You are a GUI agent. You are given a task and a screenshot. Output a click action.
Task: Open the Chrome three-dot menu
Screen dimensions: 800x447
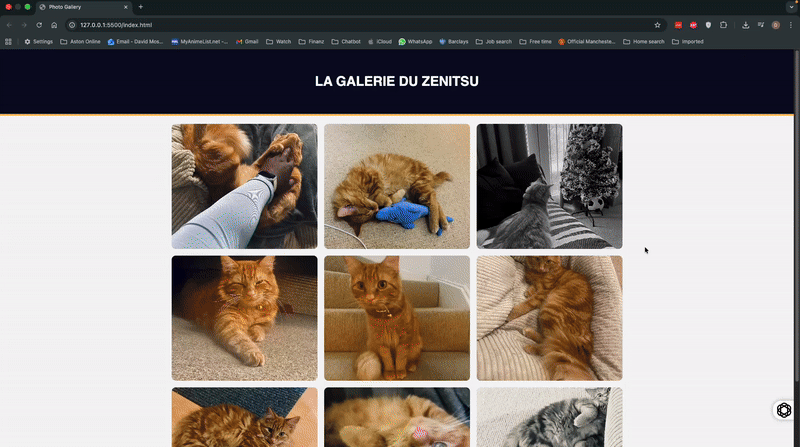coord(791,25)
